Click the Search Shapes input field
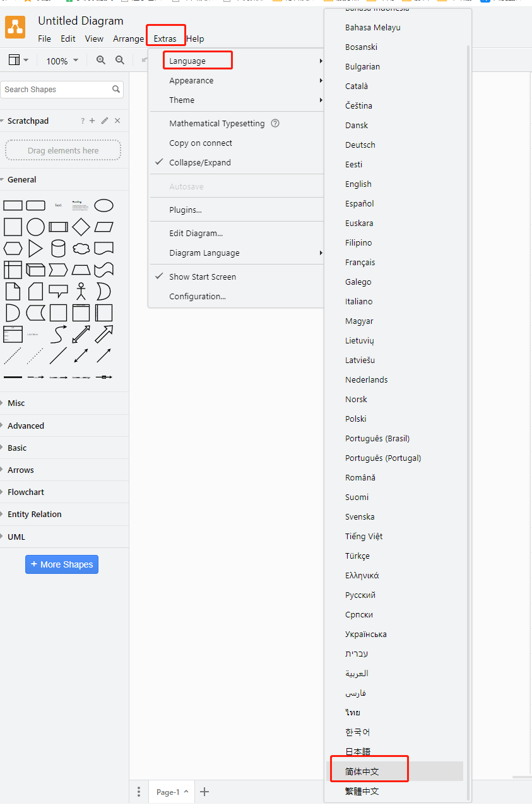The height and width of the screenshot is (810, 532). click(57, 90)
